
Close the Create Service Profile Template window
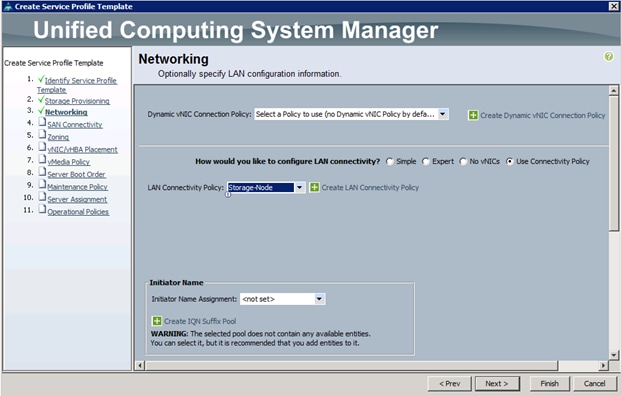[613, 6]
